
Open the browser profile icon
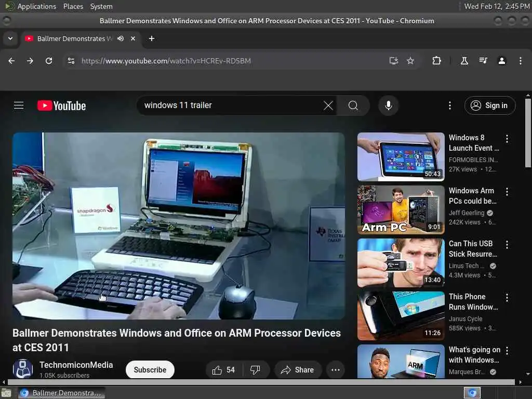click(x=502, y=61)
